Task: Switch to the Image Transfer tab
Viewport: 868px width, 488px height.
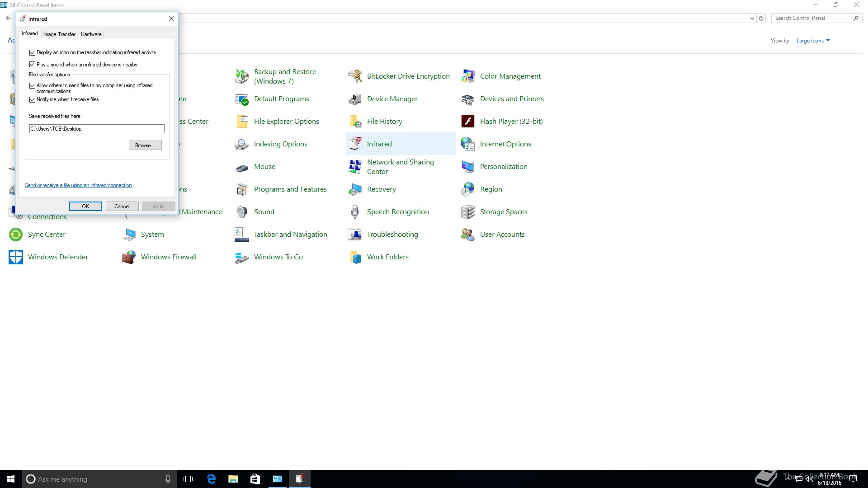Action: pyautogui.click(x=59, y=34)
